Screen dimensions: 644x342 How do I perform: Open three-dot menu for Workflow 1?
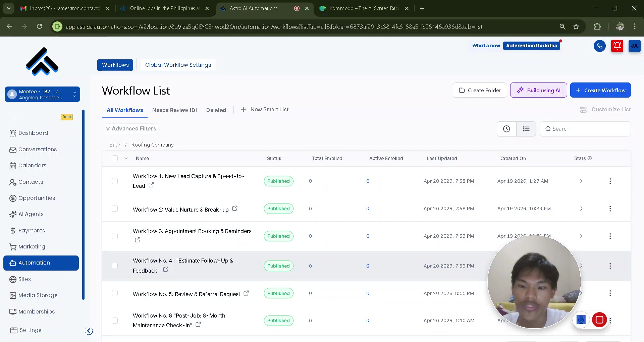click(x=610, y=181)
